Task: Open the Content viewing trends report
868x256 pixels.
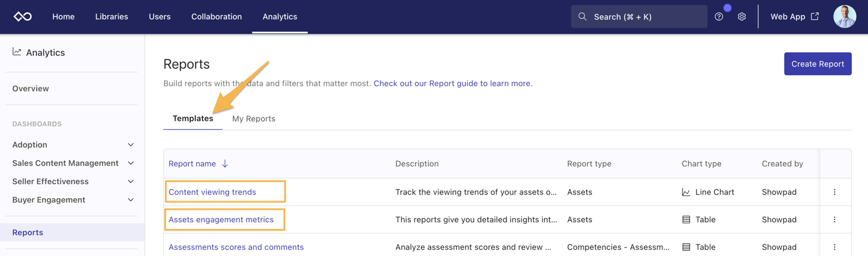Action: pyautogui.click(x=212, y=192)
